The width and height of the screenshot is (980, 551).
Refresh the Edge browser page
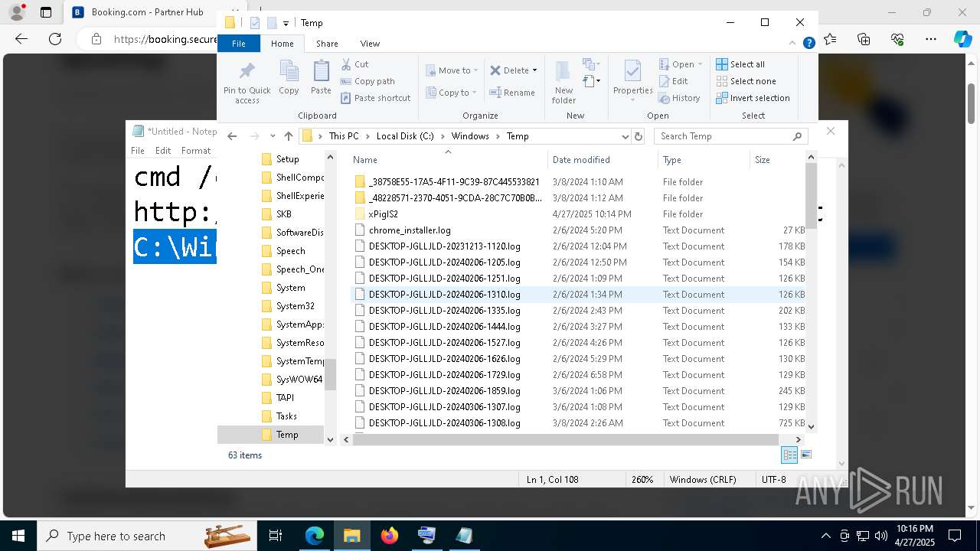[x=55, y=39]
